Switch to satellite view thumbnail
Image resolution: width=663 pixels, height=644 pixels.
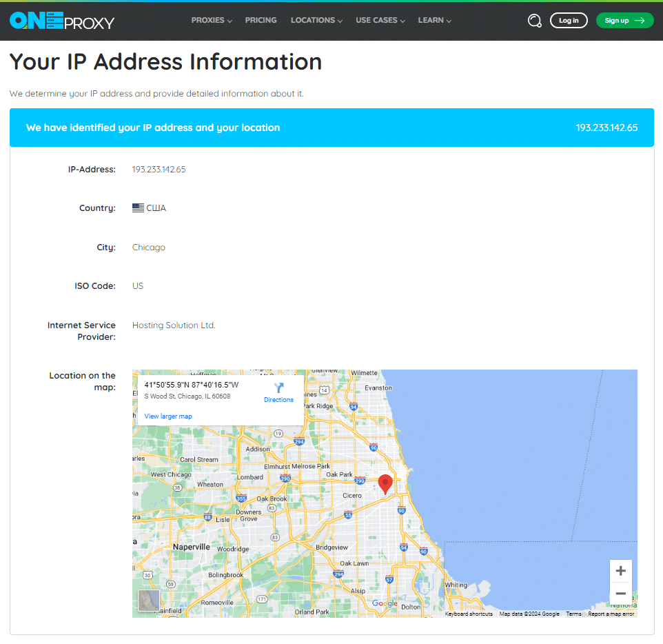coord(149,600)
